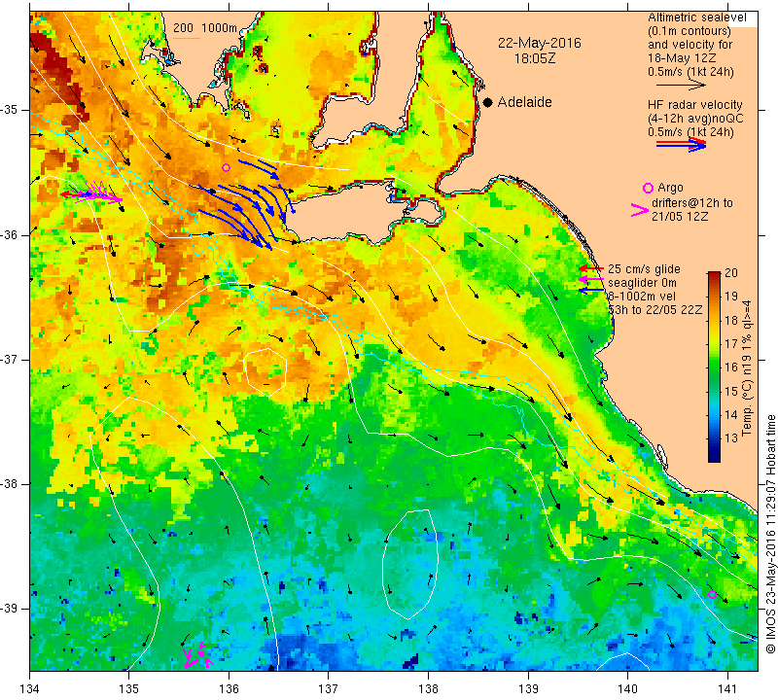Screen dimensions: 778x700
Task: Click the longitude axis label 138
Action: [428, 688]
